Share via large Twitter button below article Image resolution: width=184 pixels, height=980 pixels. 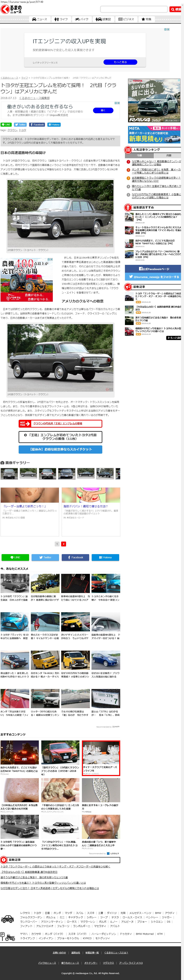click(45, 557)
